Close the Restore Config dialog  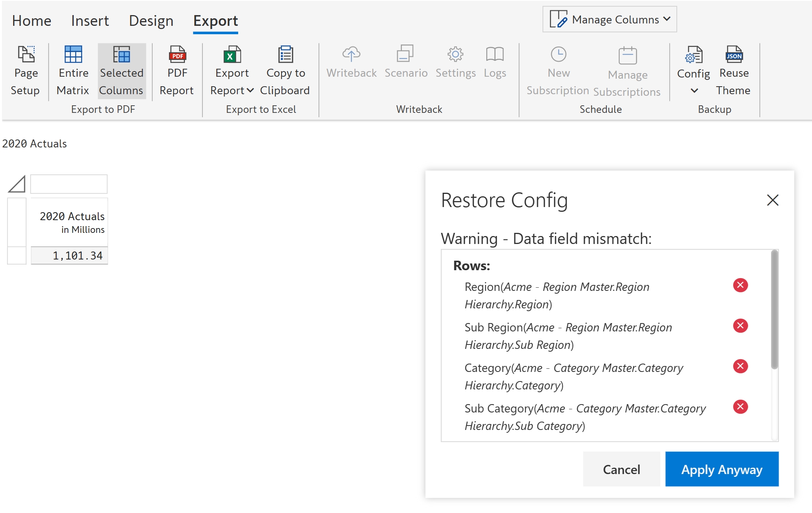(x=772, y=200)
